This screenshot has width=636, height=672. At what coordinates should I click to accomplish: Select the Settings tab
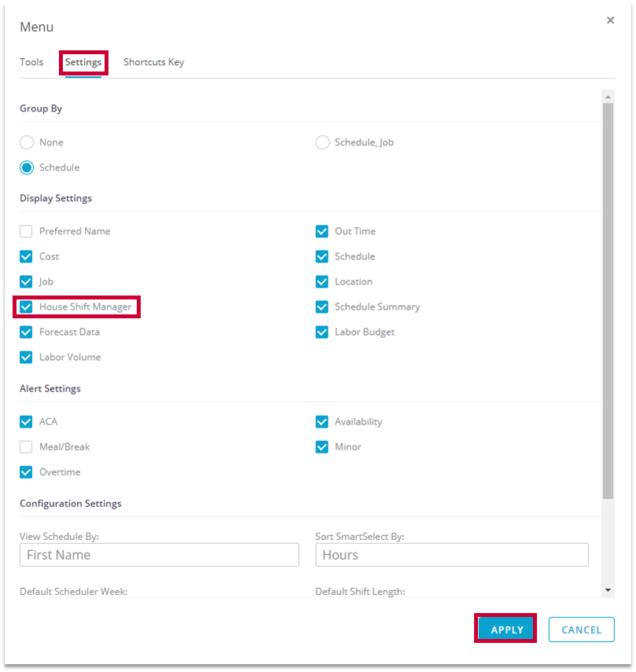tap(83, 62)
